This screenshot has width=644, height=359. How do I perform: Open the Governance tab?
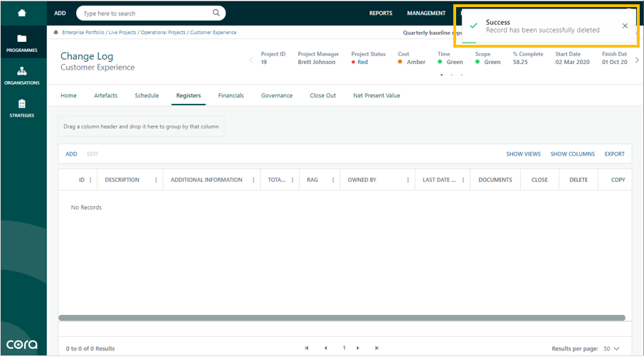(x=277, y=95)
